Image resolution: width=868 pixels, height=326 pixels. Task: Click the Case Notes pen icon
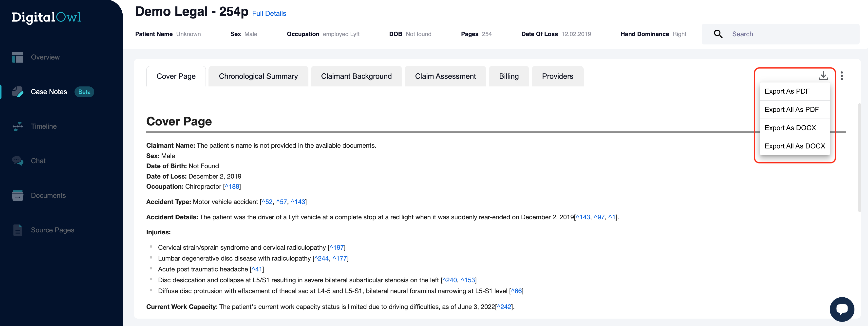(18, 92)
